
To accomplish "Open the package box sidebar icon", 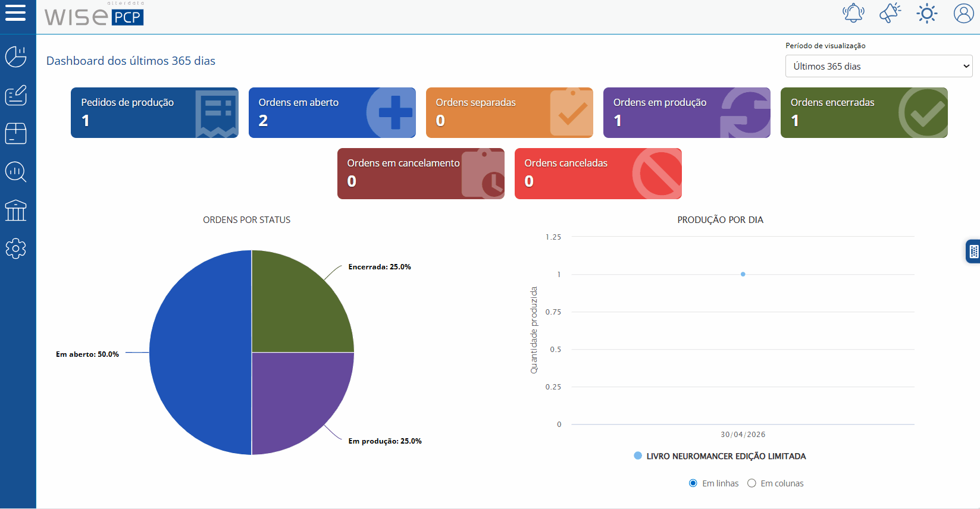I will point(16,133).
